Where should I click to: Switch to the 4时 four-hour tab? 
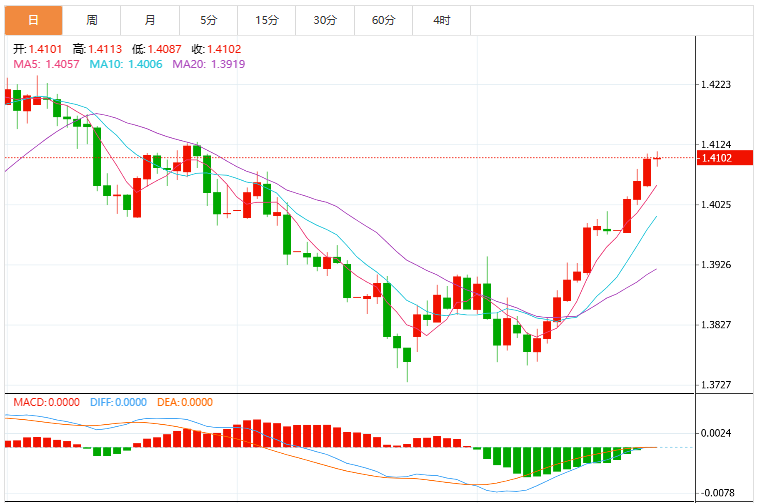[x=441, y=20]
